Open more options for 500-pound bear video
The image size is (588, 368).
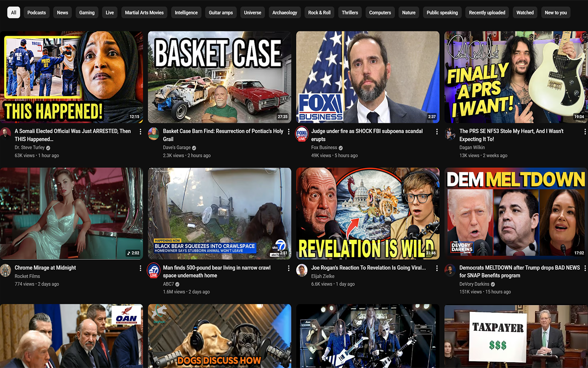pyautogui.click(x=289, y=268)
